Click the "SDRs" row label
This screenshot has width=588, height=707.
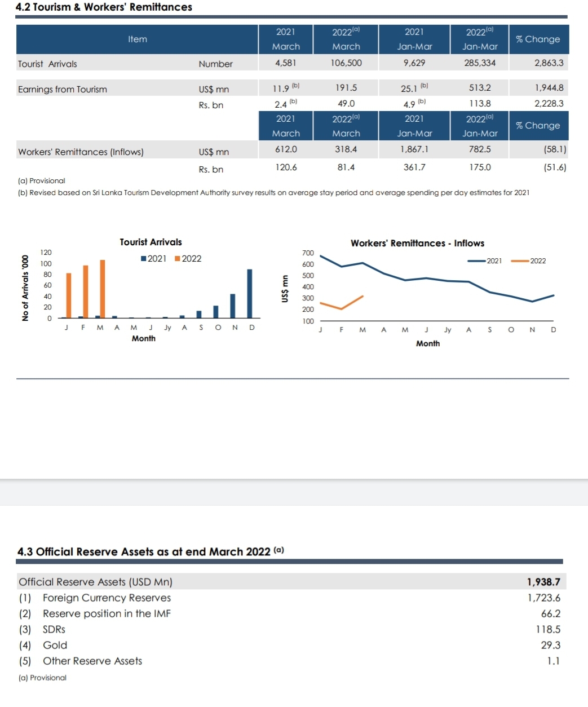(x=54, y=629)
